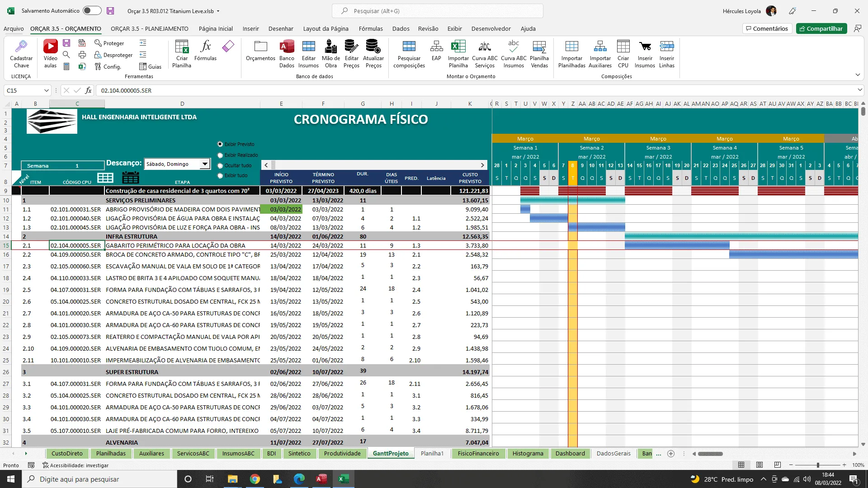
Task: Toggle the Salvamento Automático switch
Action: point(92,10)
